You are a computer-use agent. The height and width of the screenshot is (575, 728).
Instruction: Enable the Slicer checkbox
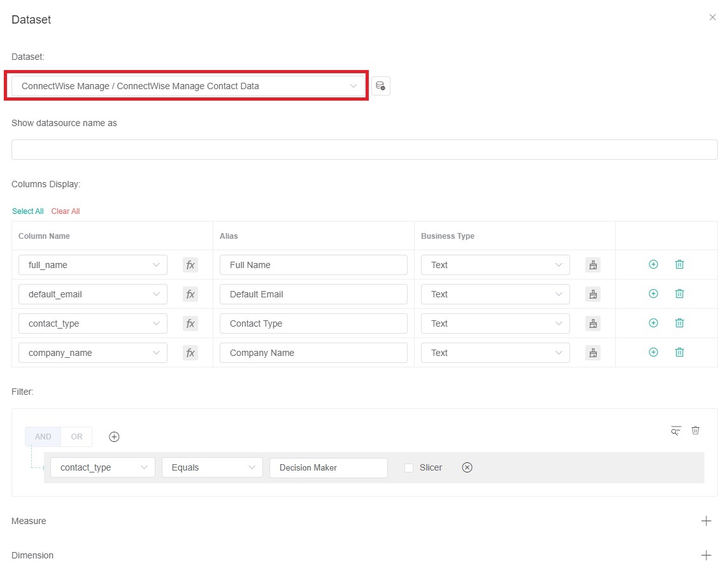(x=409, y=468)
